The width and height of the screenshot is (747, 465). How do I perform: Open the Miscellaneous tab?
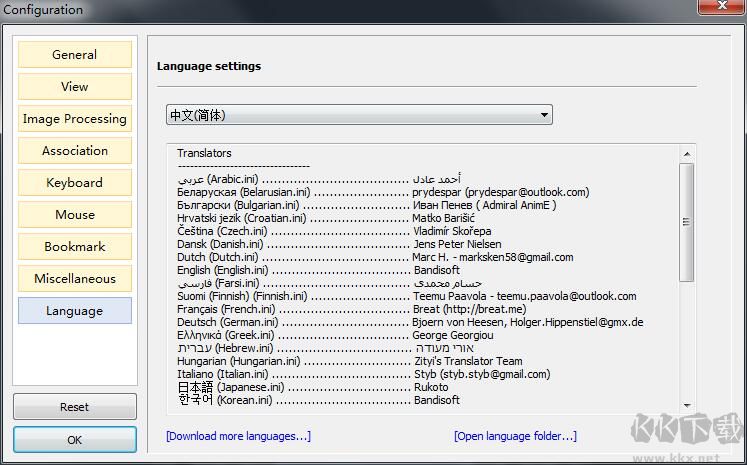[x=75, y=279]
